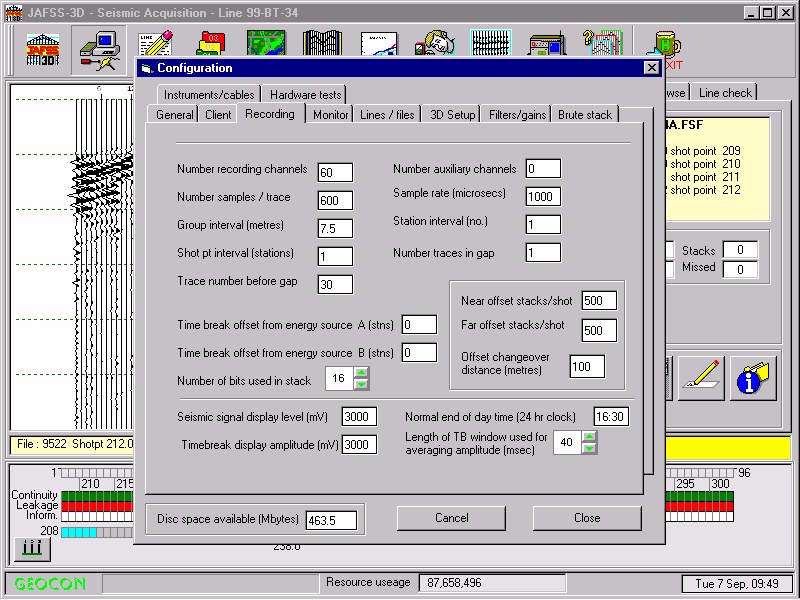Open the computer and geophone setup icon

click(99, 50)
